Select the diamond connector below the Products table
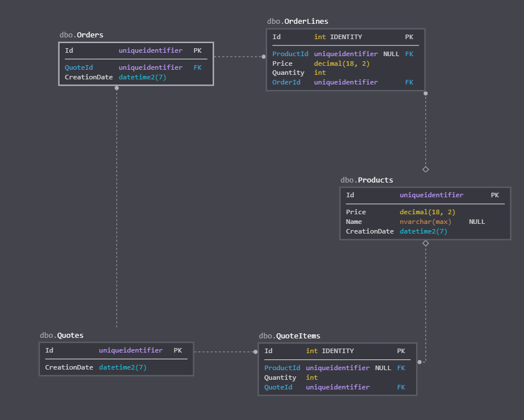The width and height of the screenshot is (524, 420). (x=425, y=243)
